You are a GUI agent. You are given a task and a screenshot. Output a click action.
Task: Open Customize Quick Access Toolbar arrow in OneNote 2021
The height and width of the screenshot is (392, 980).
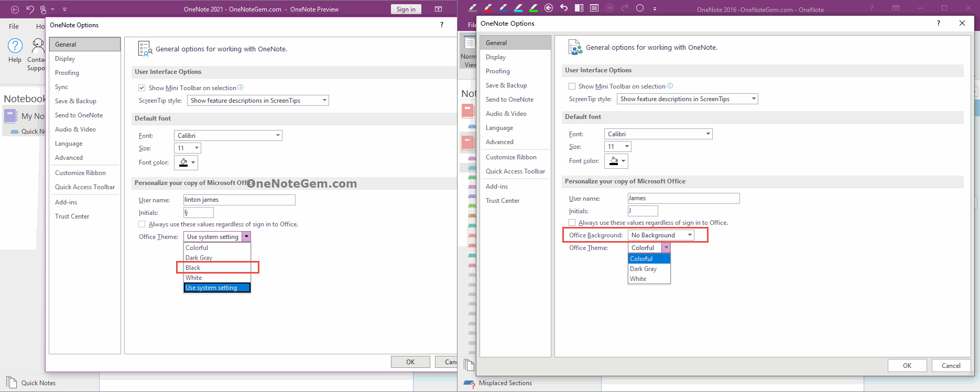64,9
